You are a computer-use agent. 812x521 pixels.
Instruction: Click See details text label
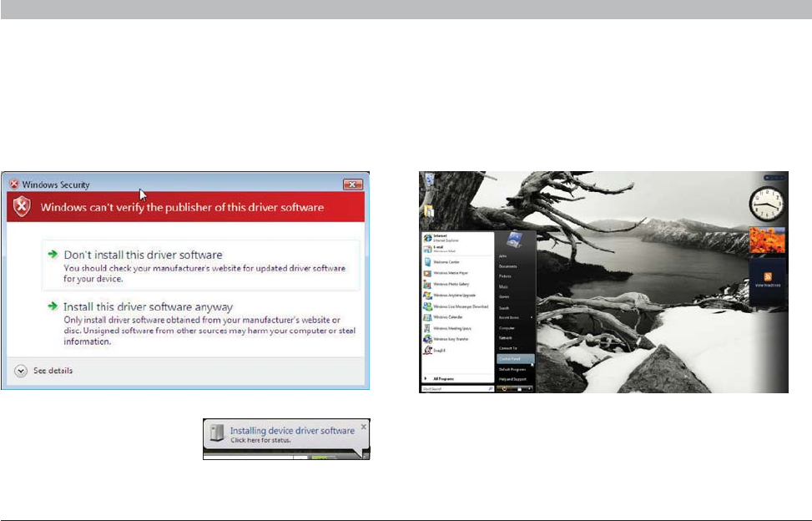53,370
